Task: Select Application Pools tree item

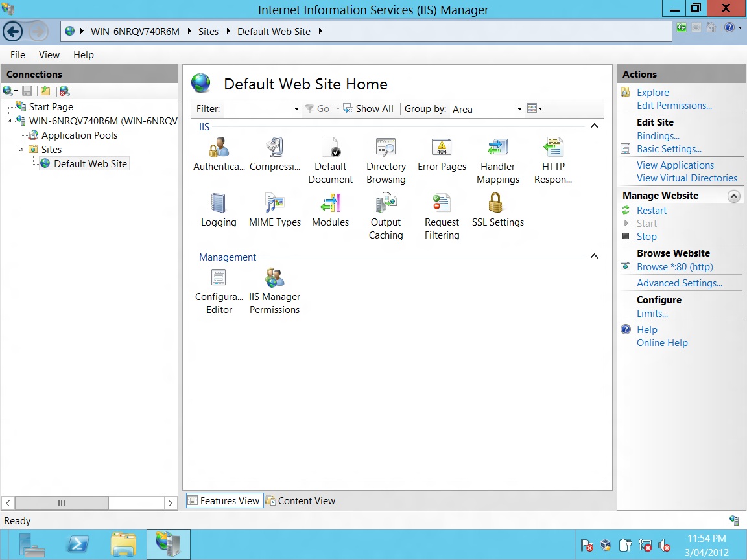Action: [79, 135]
